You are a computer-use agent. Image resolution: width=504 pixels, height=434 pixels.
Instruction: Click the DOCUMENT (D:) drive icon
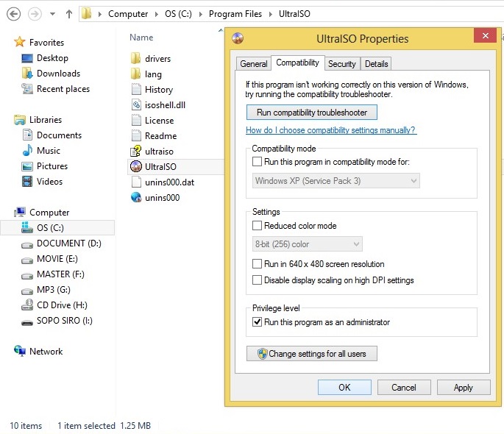click(x=27, y=245)
